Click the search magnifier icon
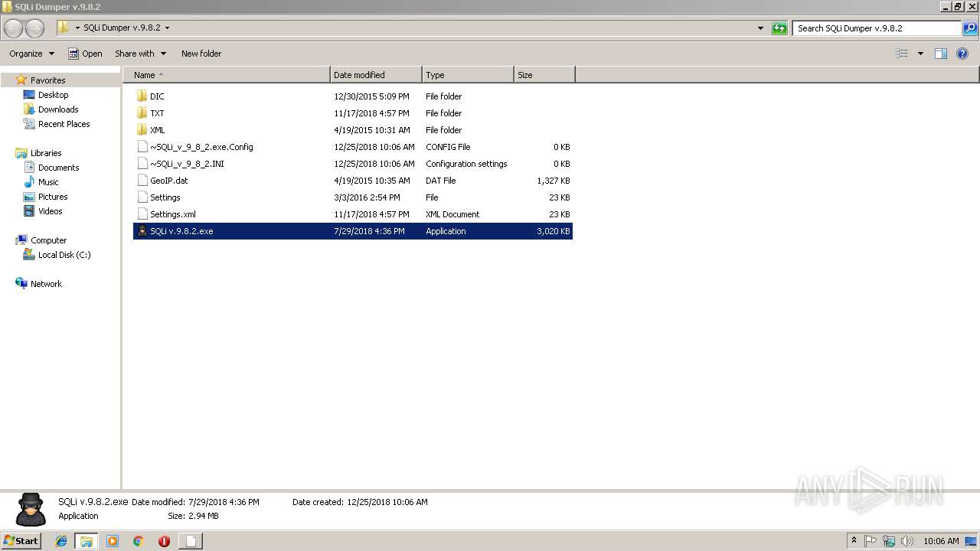 pos(970,28)
